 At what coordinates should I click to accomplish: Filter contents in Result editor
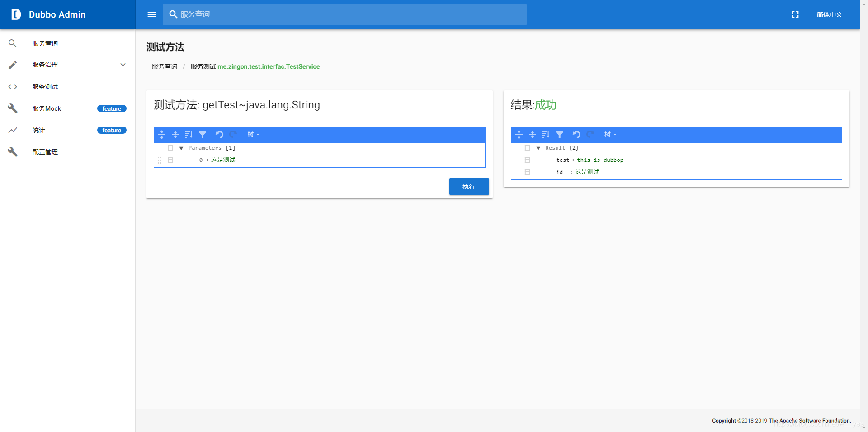[560, 135]
